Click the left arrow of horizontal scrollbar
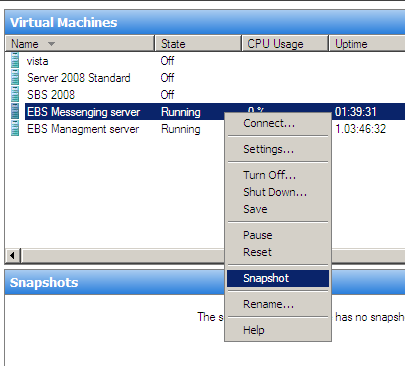Screen dimensions: 405x366 tap(13, 256)
